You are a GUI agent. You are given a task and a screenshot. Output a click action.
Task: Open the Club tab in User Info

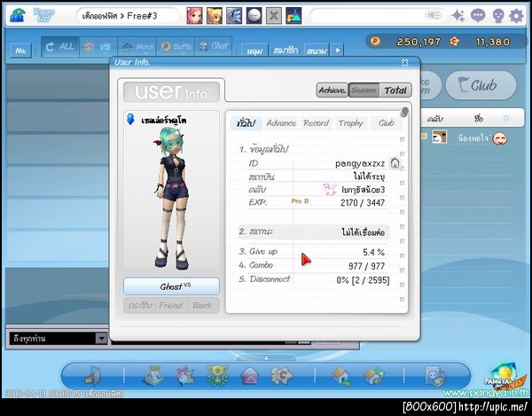tap(386, 123)
